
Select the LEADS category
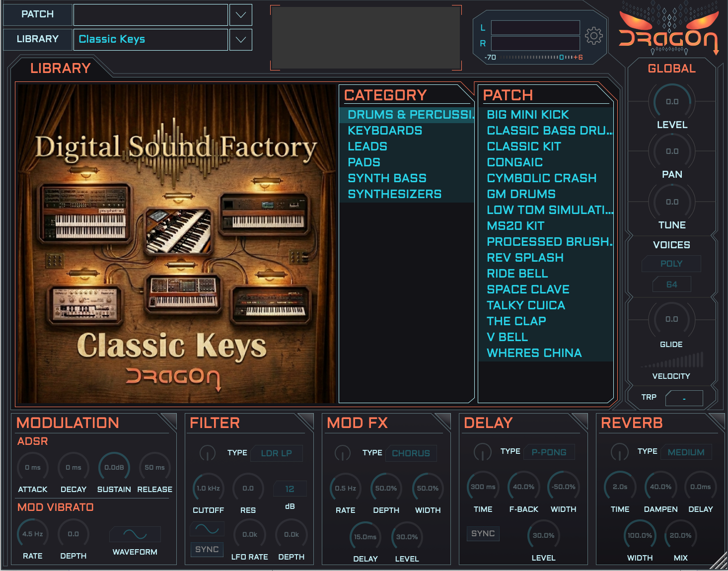point(407,146)
